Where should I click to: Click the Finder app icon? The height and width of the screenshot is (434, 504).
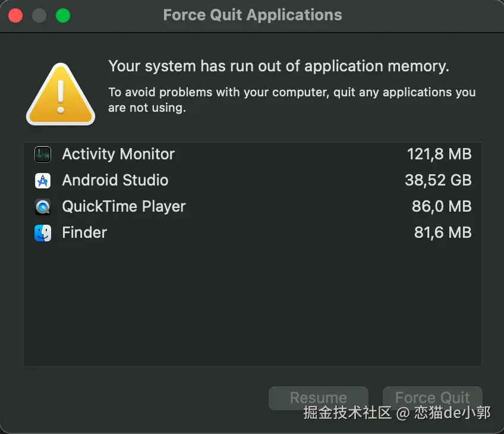(x=43, y=233)
